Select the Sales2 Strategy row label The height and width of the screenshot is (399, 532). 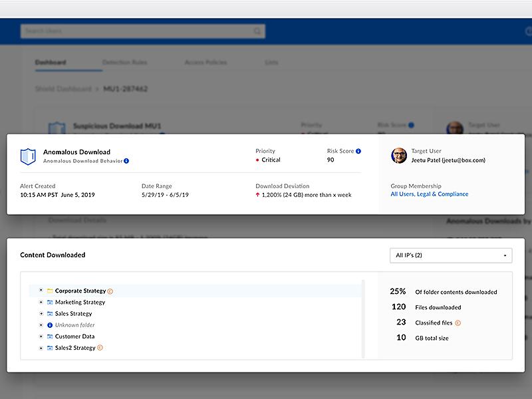tap(75, 348)
